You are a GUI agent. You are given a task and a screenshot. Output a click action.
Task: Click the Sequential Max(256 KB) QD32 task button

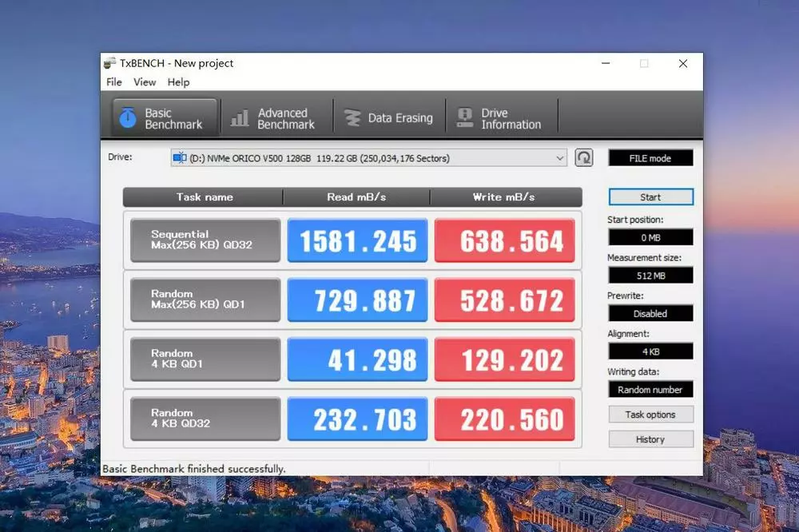[205, 240]
